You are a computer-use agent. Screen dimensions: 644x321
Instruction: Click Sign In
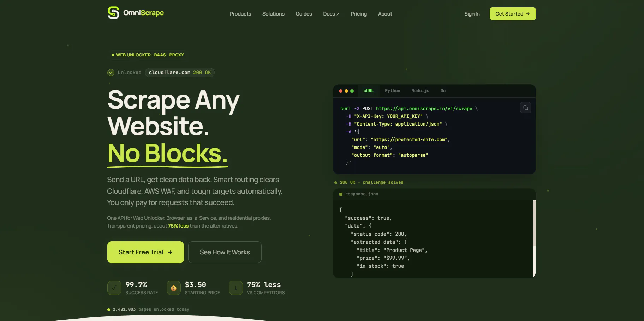(472, 14)
